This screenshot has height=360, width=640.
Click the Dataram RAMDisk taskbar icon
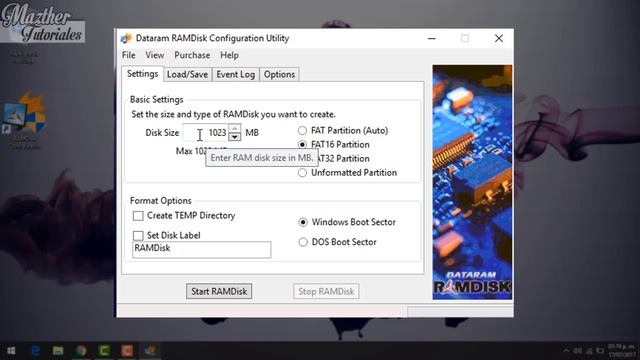[x=150, y=351]
